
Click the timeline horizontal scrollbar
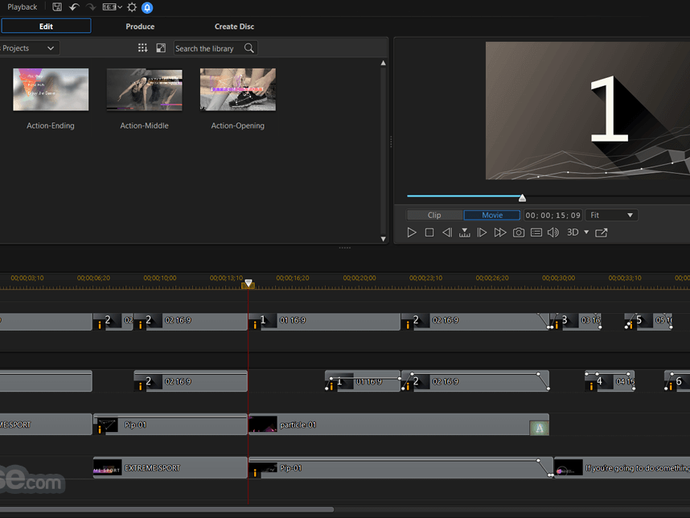point(166,510)
